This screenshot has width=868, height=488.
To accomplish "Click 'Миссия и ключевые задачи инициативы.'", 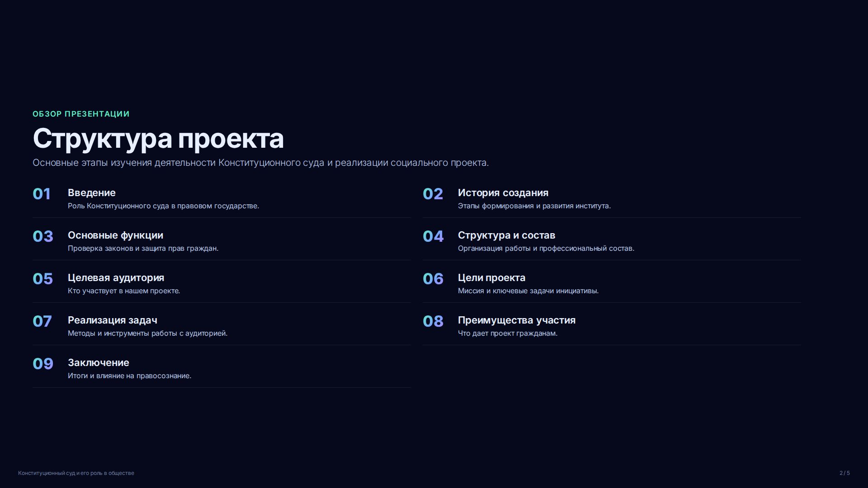I will tap(528, 291).
